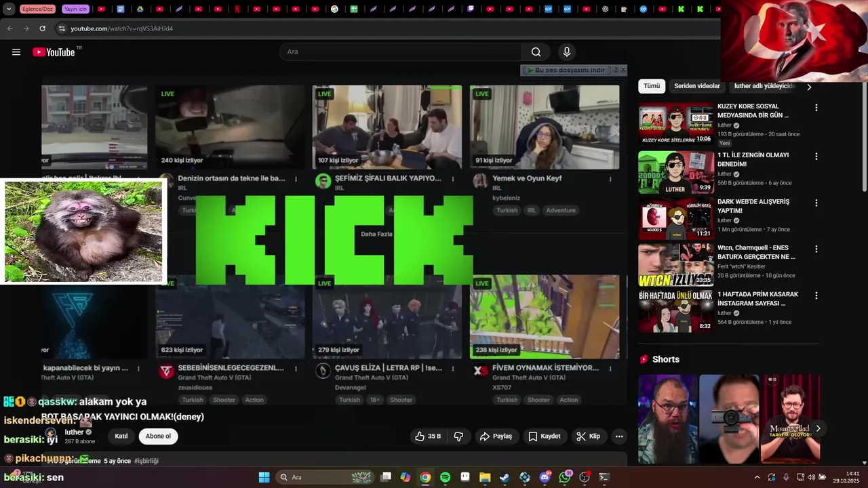The width and height of the screenshot is (868, 488).
Task: Click the youtube.com URL address field
Action: pos(122,28)
